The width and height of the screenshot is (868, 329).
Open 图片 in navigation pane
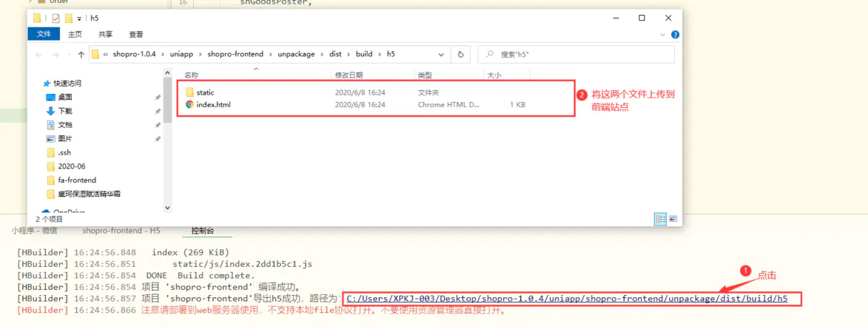65,138
